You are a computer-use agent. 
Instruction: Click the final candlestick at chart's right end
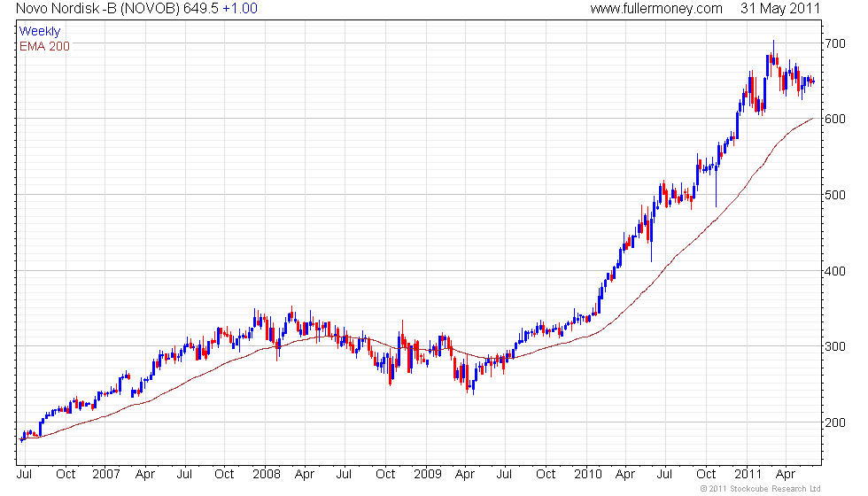(x=813, y=81)
